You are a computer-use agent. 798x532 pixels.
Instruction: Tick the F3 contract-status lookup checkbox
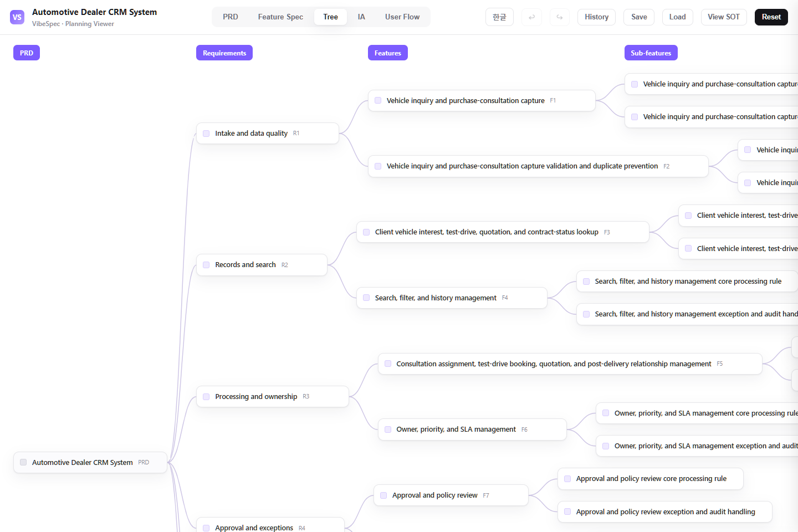pos(366,232)
